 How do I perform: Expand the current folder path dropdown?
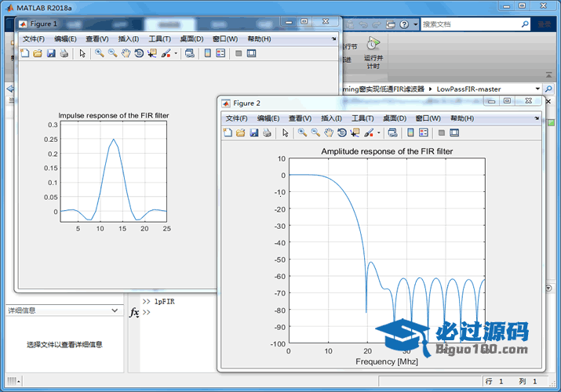(537, 89)
